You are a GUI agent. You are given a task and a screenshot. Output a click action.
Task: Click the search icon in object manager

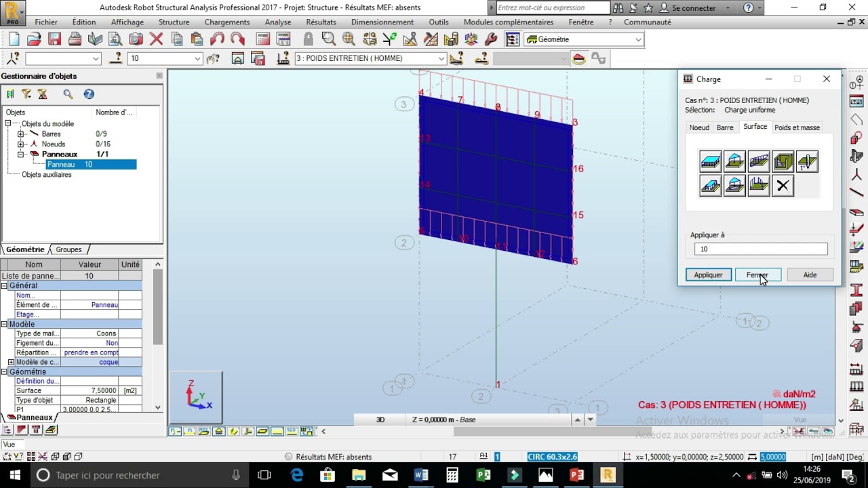tap(68, 94)
